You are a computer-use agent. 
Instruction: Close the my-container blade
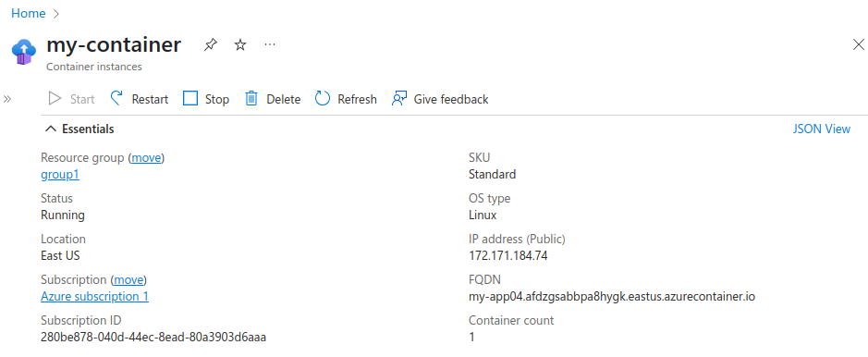click(x=859, y=44)
